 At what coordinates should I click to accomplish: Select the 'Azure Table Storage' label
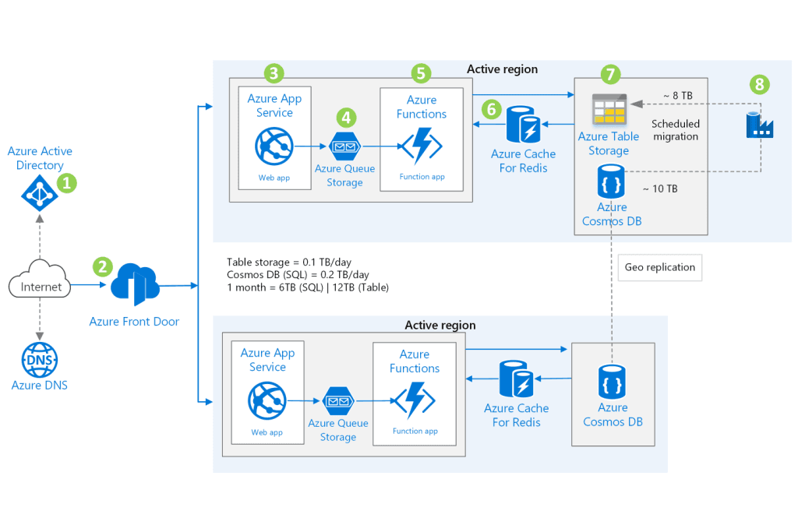(x=609, y=144)
